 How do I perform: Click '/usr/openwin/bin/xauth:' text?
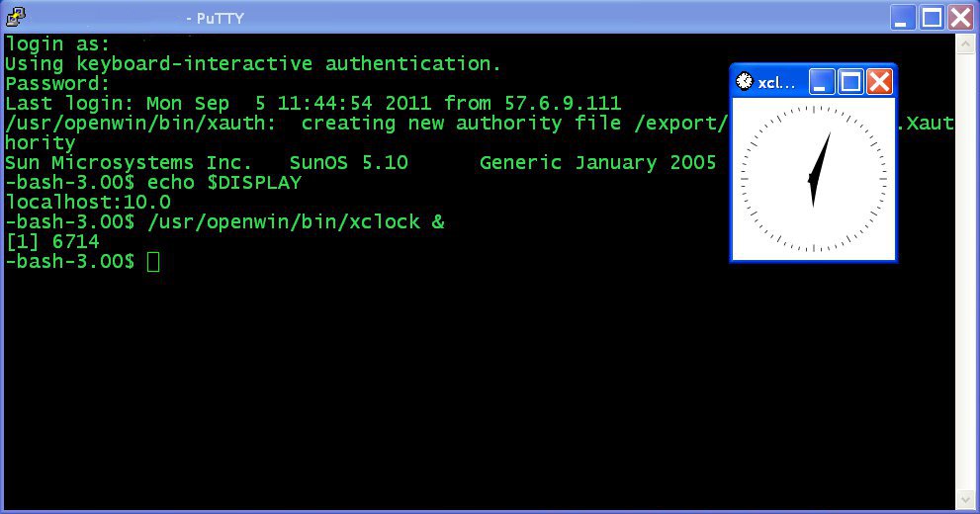click(140, 123)
